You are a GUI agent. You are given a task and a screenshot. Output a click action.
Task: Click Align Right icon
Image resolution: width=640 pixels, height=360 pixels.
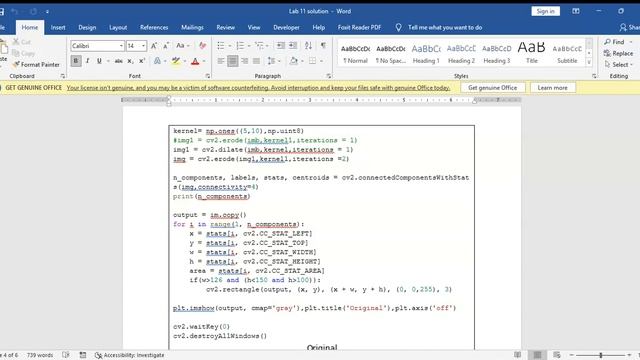coord(244,61)
